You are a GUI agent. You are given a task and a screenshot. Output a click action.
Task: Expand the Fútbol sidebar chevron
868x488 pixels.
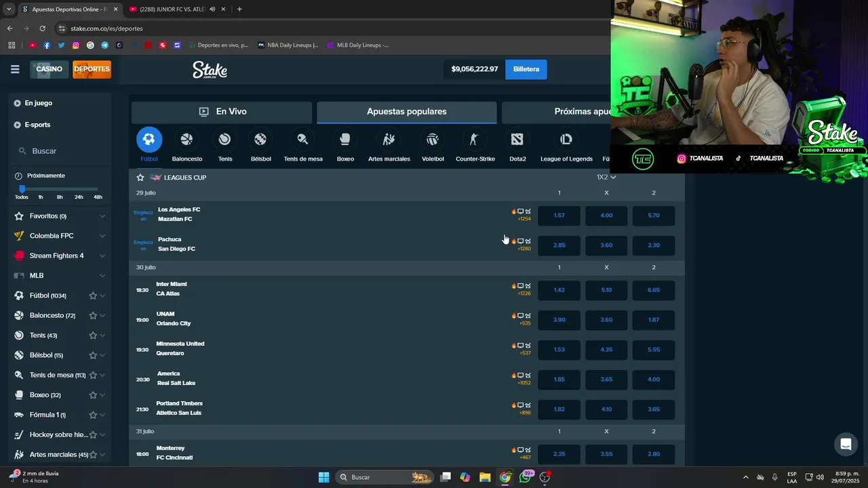click(102, 296)
